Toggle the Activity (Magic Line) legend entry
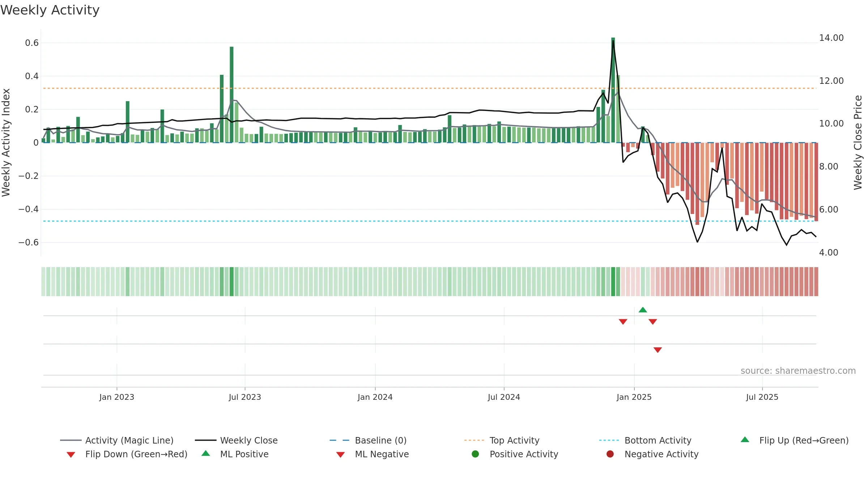868x488 pixels. click(117, 440)
